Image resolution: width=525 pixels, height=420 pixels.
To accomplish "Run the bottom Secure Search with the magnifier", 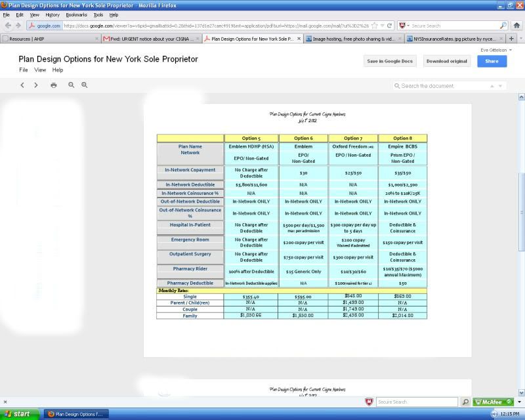I will point(465,402).
